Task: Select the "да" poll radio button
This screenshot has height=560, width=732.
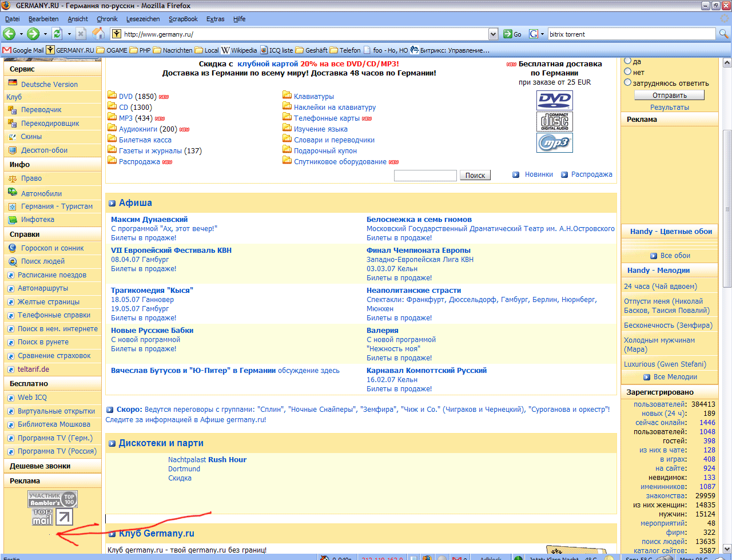Action: (627, 61)
